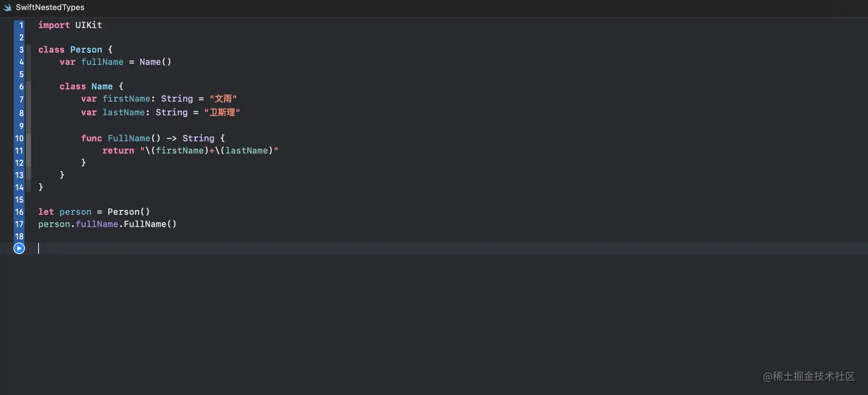The height and width of the screenshot is (395, 868).
Task: Click the return keyword on line 11
Action: [x=118, y=150]
